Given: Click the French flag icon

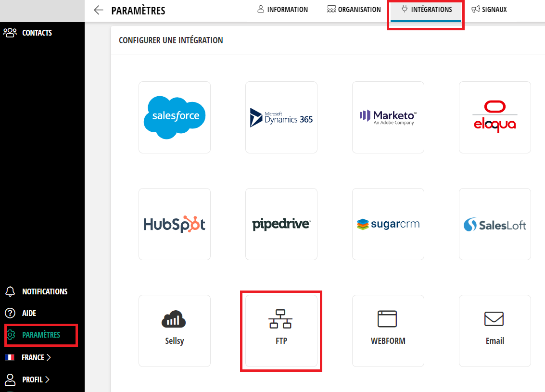Looking at the screenshot, I should click(x=10, y=357).
